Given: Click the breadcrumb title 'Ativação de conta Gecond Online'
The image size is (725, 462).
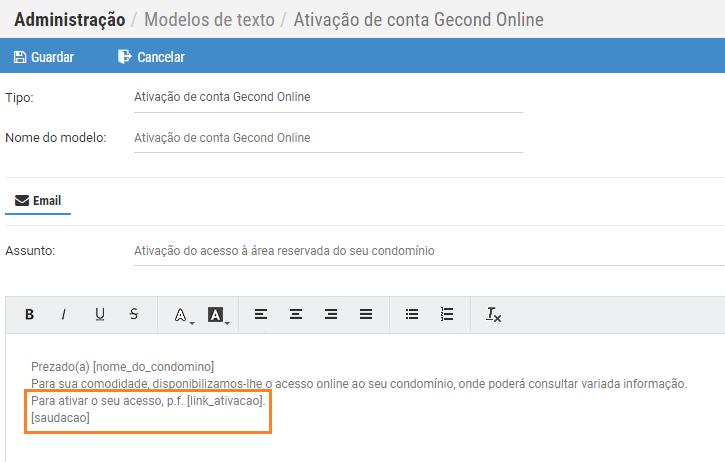Looking at the screenshot, I should click(418, 19).
